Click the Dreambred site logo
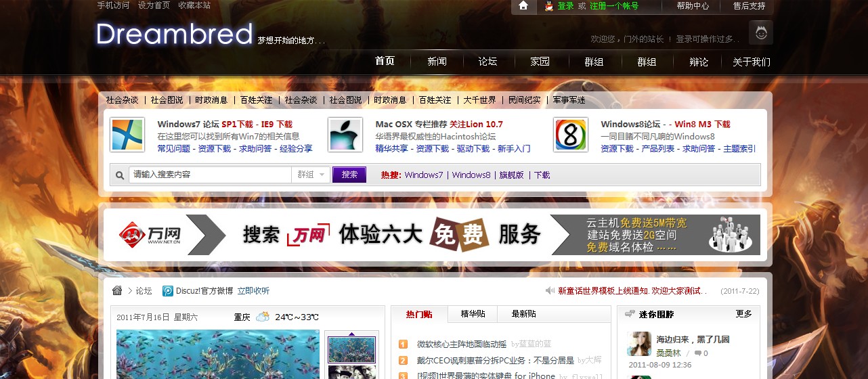868x379 pixels. (x=175, y=34)
